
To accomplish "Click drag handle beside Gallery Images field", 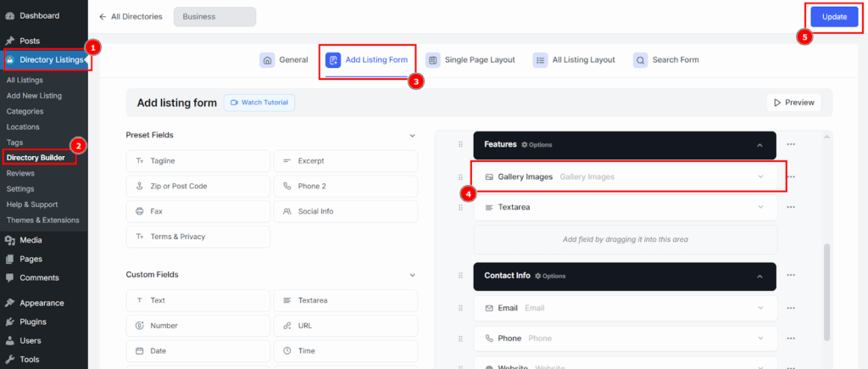I will click(460, 177).
